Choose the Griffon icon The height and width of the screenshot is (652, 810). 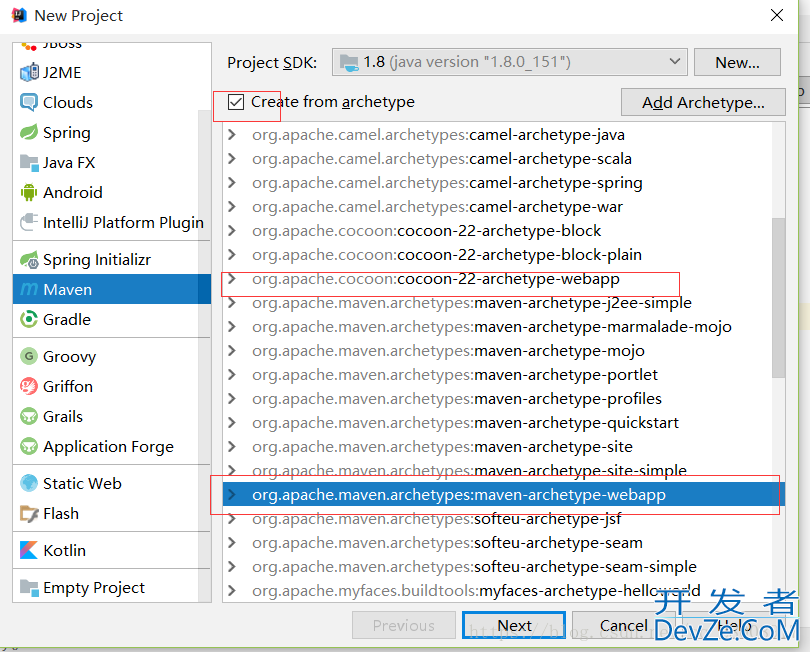(x=29, y=386)
